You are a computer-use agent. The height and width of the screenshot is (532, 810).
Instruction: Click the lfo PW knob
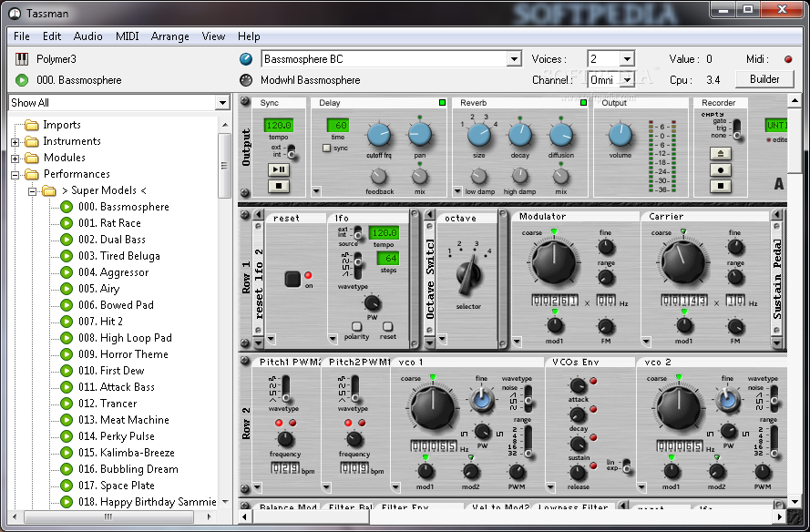372,303
